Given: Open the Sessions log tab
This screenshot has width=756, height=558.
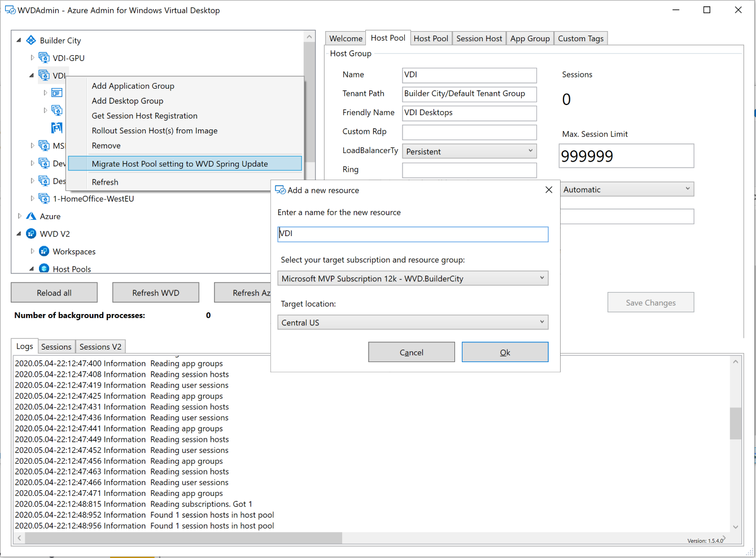Looking at the screenshot, I should pyautogui.click(x=56, y=347).
